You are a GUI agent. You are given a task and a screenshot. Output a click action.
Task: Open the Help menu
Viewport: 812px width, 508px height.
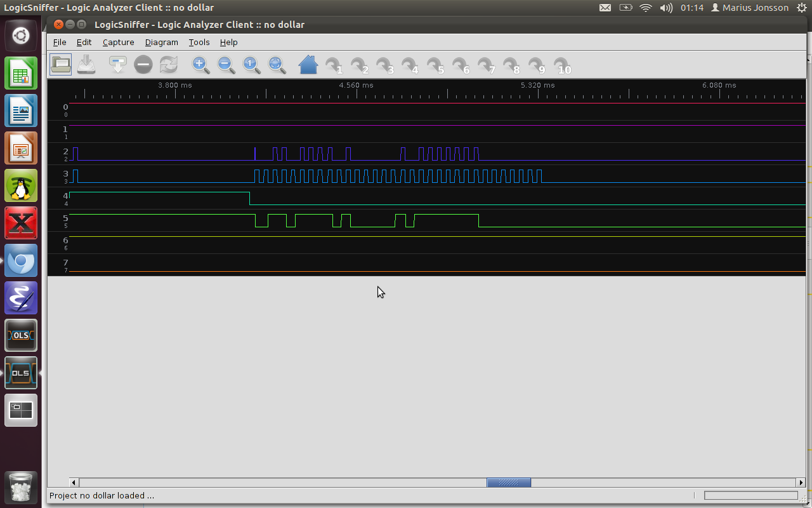[x=228, y=42]
